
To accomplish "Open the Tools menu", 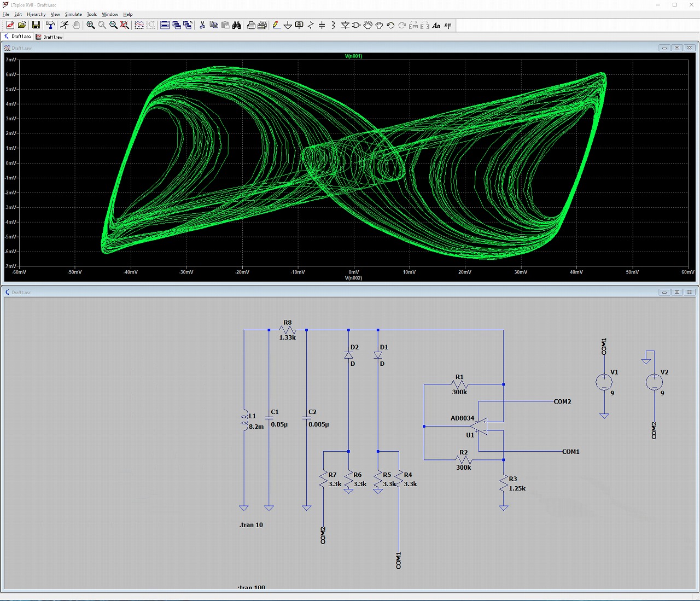I will [x=92, y=14].
